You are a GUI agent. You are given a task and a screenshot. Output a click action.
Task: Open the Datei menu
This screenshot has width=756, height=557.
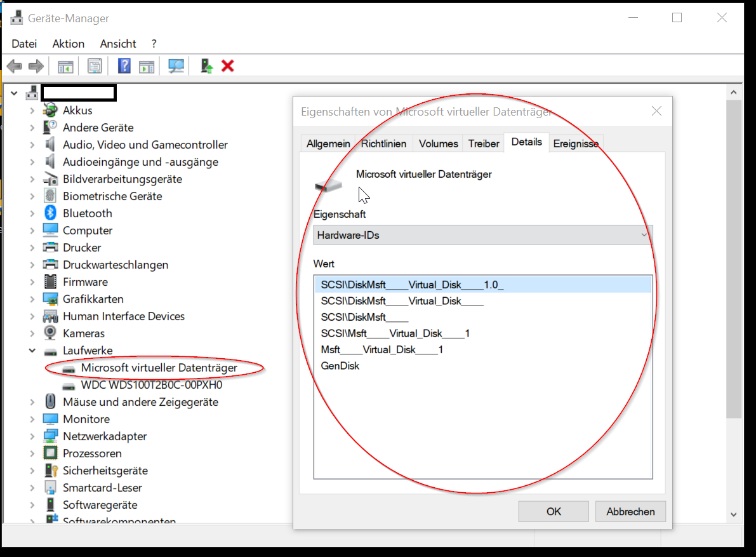point(24,44)
